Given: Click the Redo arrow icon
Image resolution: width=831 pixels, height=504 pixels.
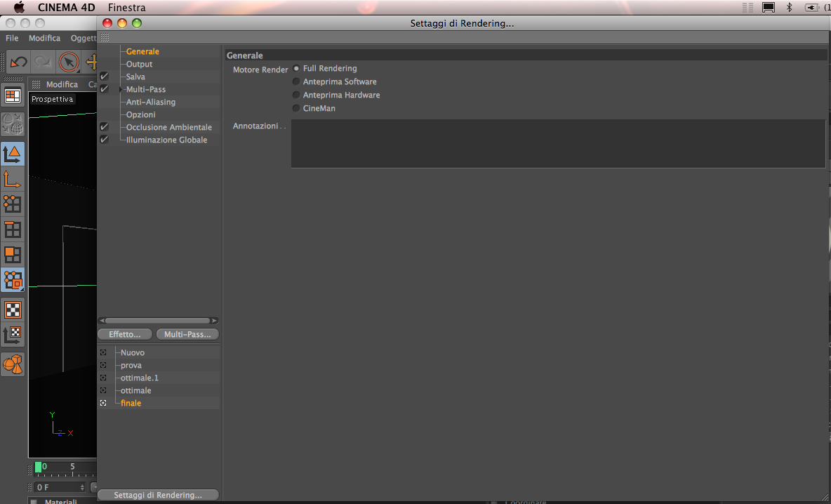Looking at the screenshot, I should [x=42, y=62].
